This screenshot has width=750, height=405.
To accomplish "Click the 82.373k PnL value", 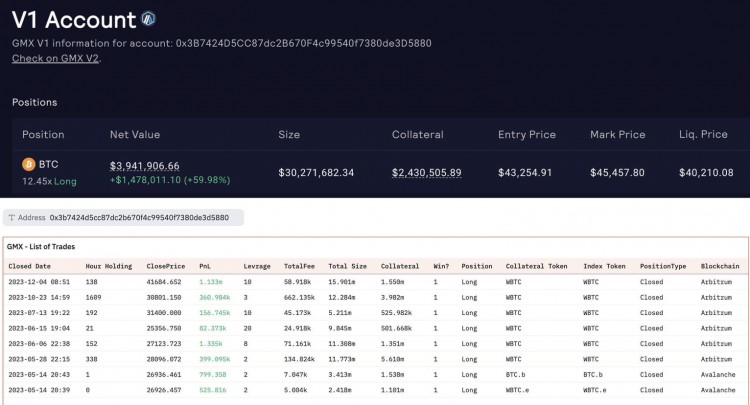I will click(212, 328).
